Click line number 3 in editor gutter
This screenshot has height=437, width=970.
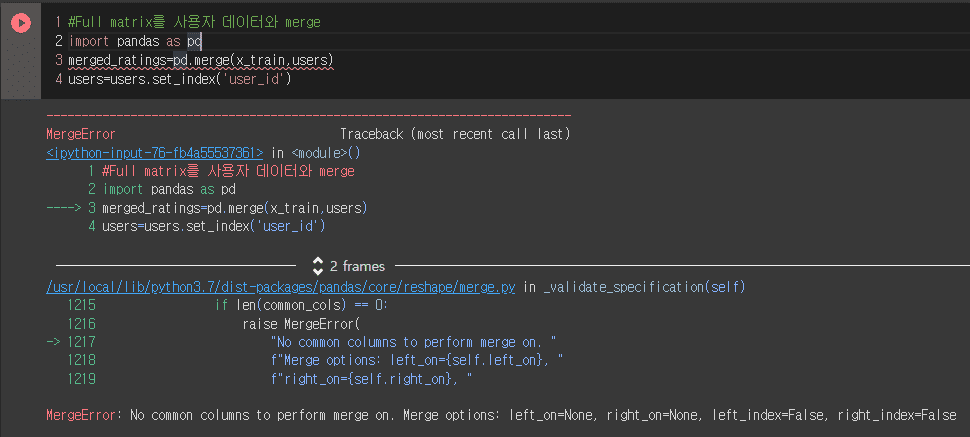pyautogui.click(x=59, y=60)
